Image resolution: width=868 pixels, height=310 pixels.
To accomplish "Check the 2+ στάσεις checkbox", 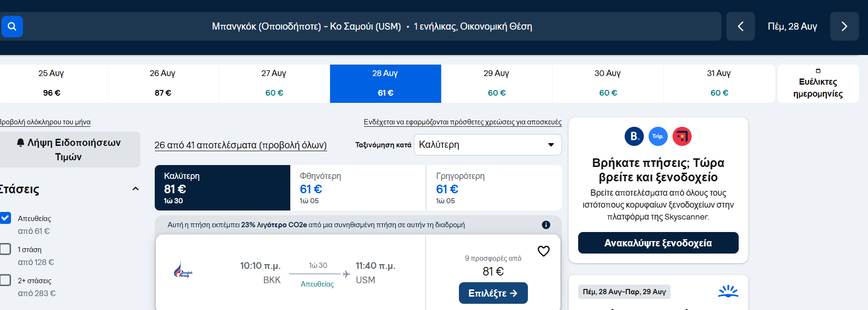I will 5,280.
